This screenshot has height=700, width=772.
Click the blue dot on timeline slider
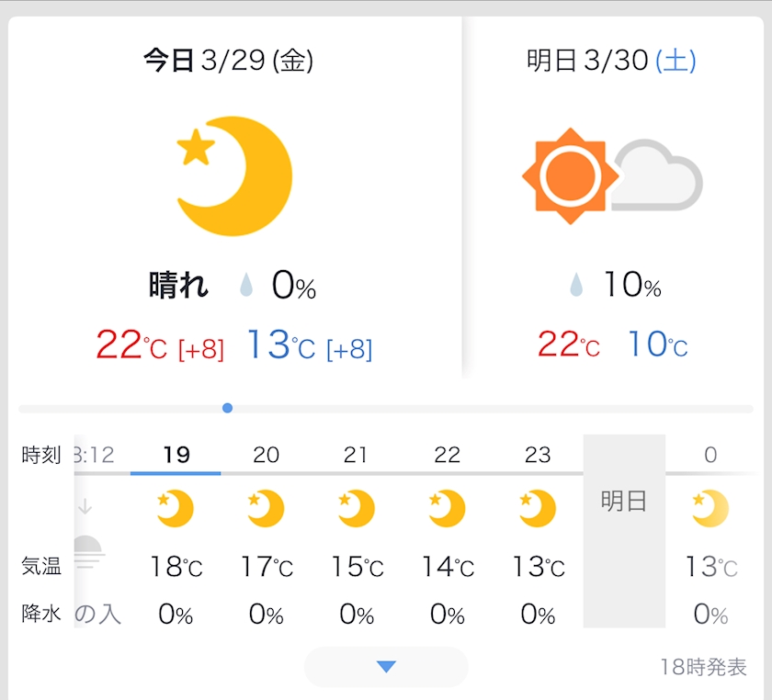(228, 408)
